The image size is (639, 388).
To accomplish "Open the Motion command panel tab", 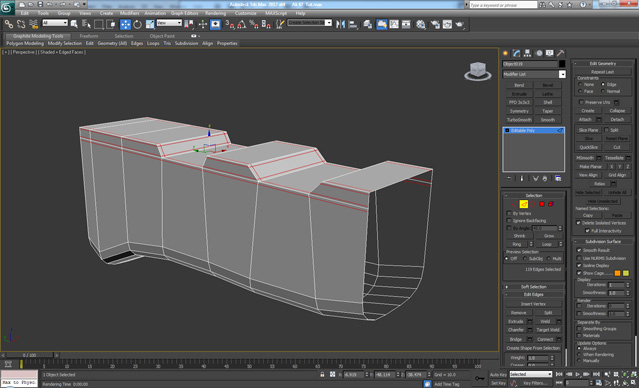I will pos(539,53).
